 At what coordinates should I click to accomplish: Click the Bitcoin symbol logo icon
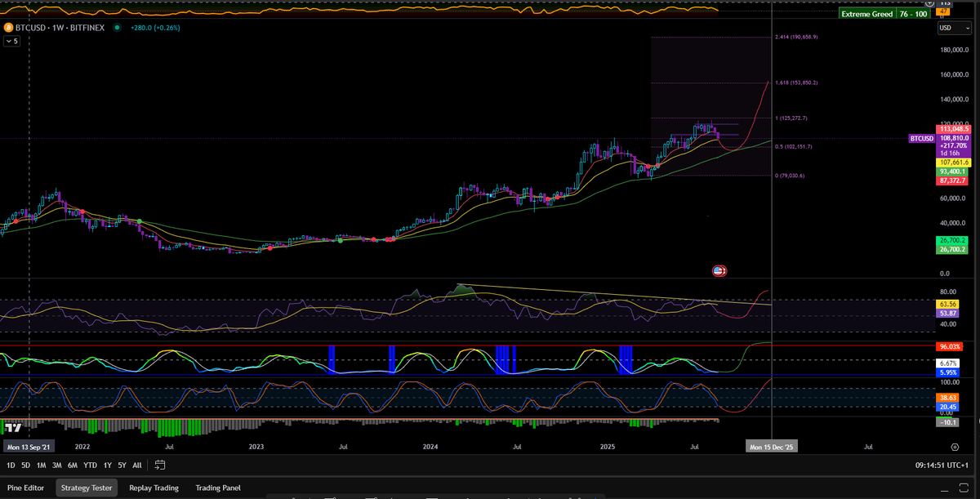pyautogui.click(x=9, y=28)
